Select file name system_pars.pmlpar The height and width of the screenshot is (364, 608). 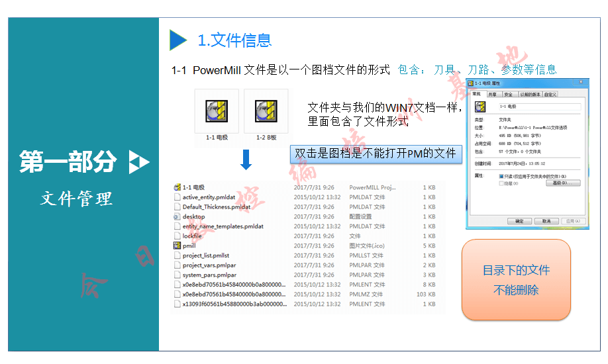click(x=209, y=275)
